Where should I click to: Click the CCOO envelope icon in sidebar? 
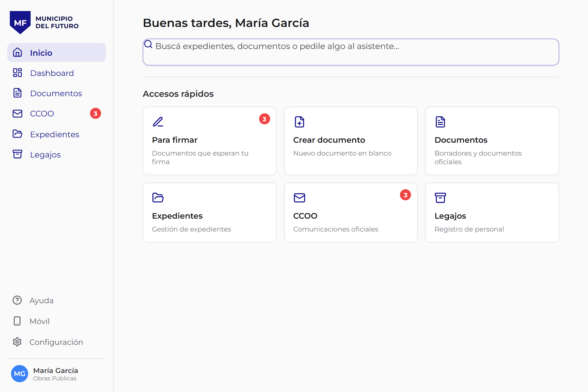17,114
